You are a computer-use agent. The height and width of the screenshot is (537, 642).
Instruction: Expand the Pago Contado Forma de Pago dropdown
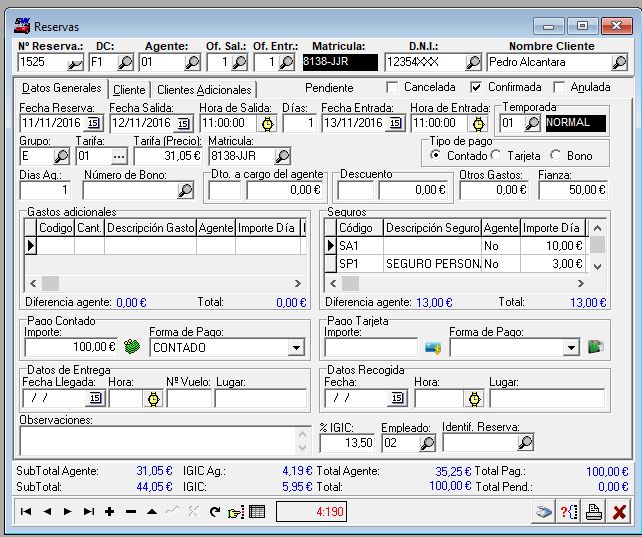pos(296,348)
